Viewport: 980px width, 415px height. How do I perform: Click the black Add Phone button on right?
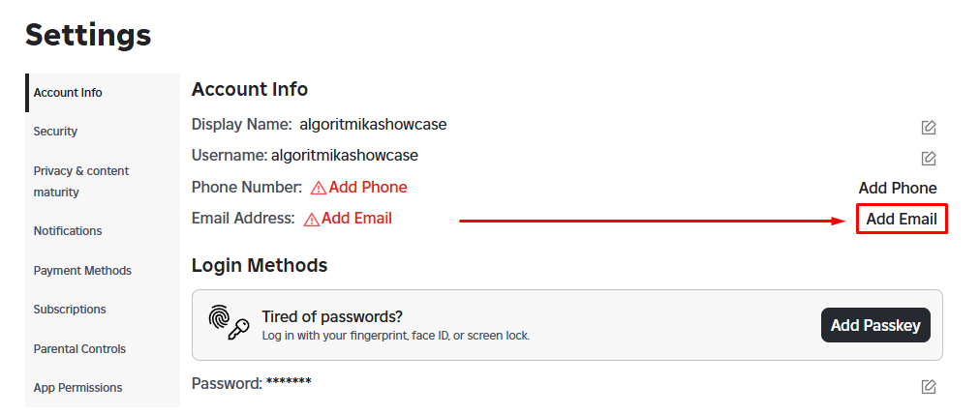click(898, 188)
